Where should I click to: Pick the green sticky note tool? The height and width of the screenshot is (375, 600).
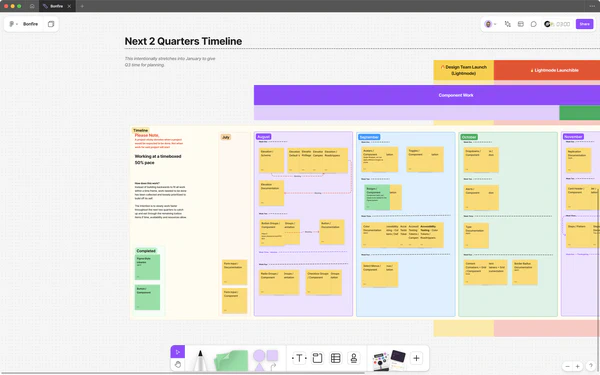pyautogui.click(x=231, y=360)
